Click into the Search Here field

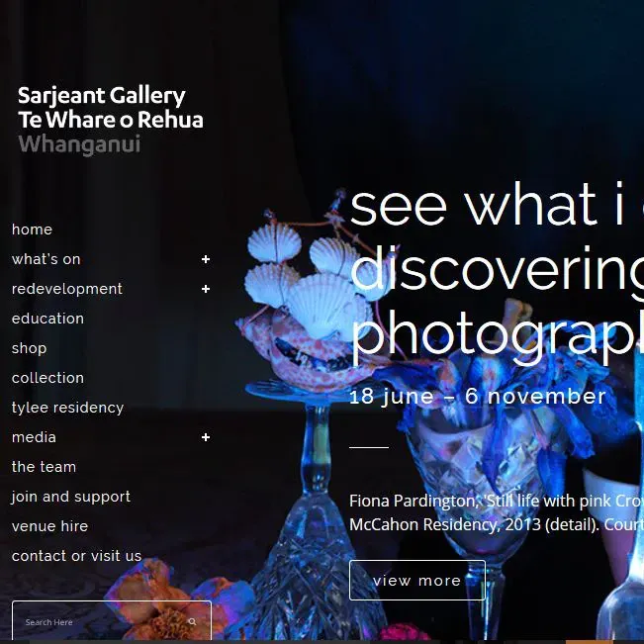tap(103, 622)
